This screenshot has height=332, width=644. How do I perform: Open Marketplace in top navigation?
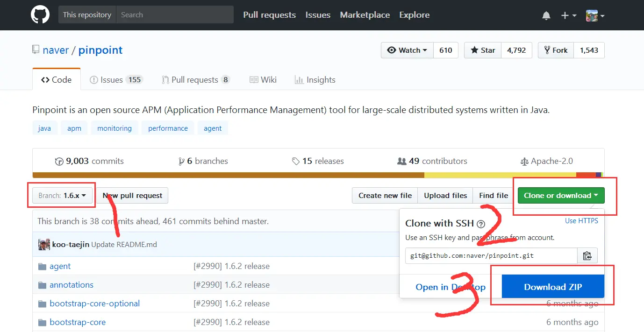pos(365,15)
